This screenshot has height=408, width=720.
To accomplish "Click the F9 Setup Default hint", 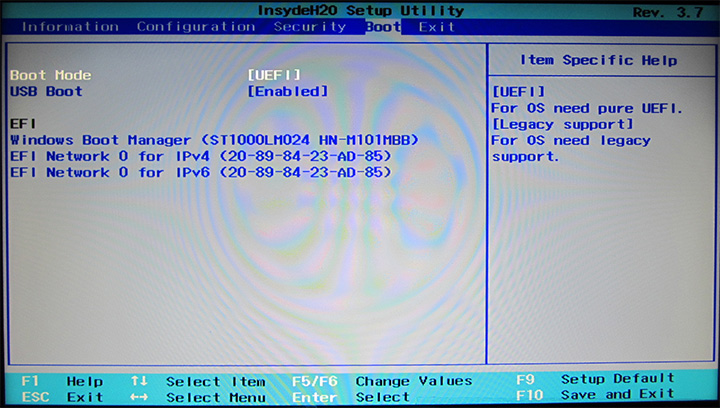I will [595, 379].
